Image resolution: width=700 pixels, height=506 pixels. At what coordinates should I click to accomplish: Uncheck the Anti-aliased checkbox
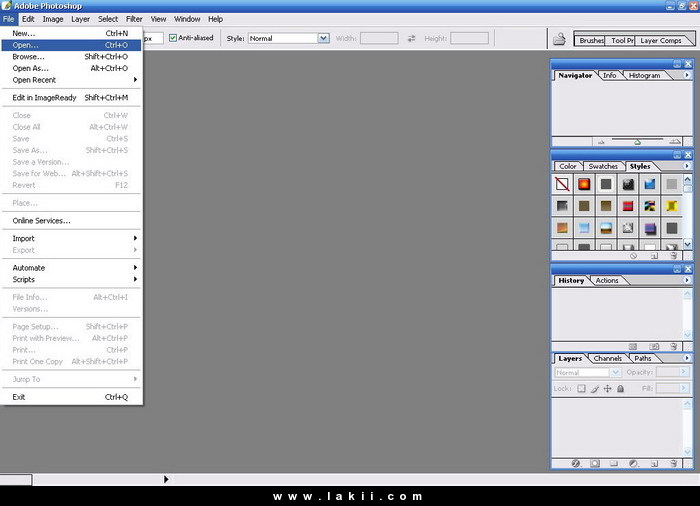[173, 38]
